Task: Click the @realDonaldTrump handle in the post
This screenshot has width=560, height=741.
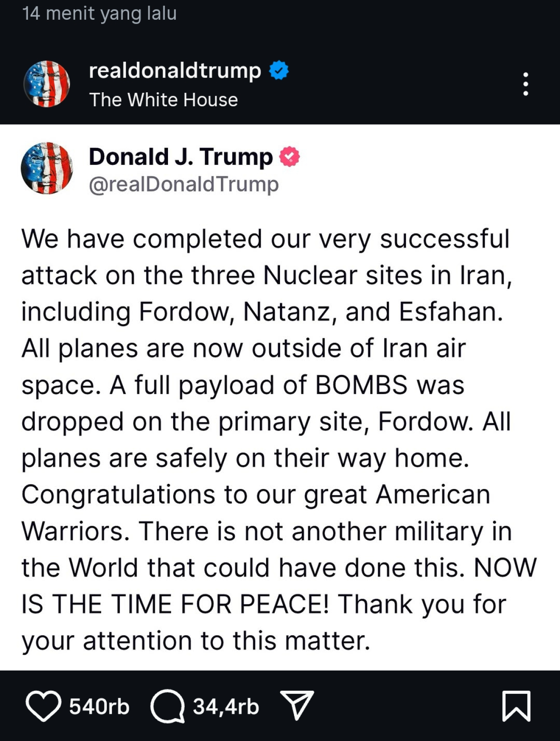Action: point(184,184)
